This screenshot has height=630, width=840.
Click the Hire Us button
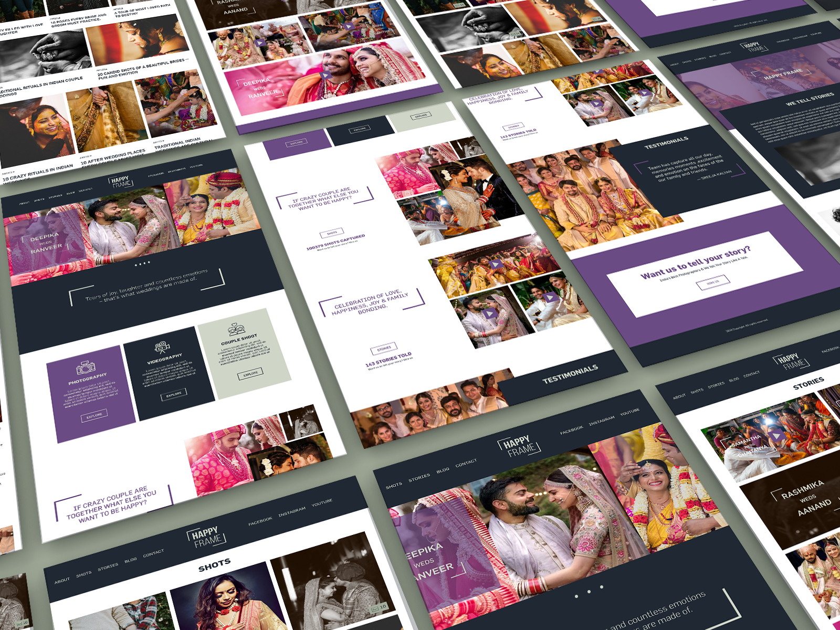coord(712,281)
